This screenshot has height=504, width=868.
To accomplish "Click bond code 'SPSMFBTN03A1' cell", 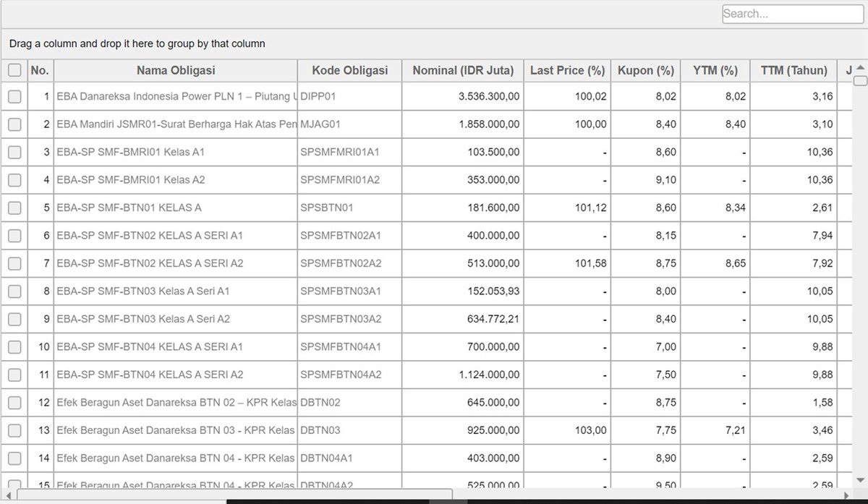I will pyautogui.click(x=350, y=291).
